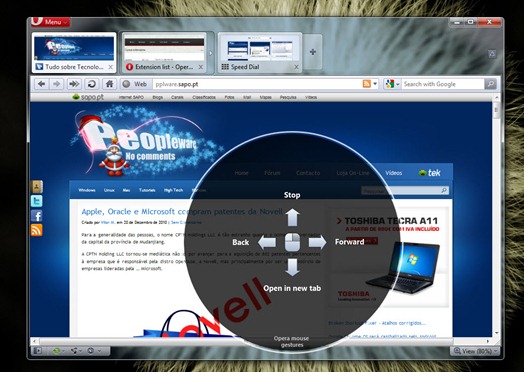
Task: Click the Stop up arrow in gesture overlay
Action: (x=292, y=217)
